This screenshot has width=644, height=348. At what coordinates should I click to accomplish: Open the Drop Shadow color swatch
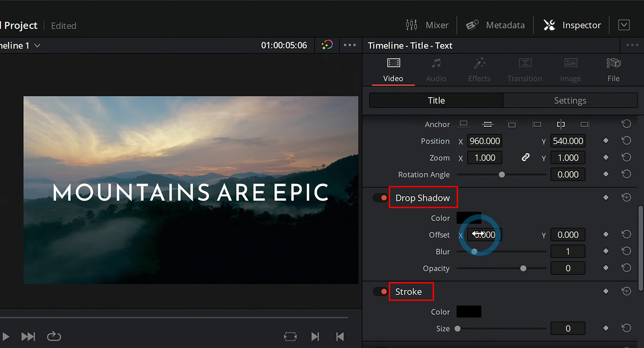[469, 218]
